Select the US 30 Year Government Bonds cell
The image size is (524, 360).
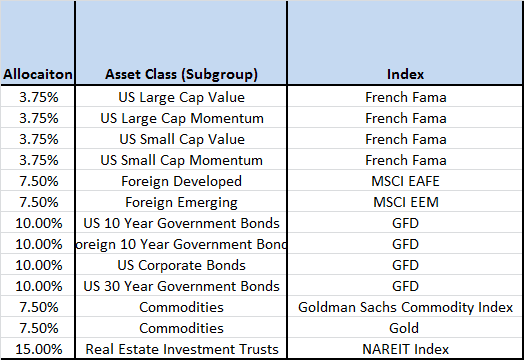pyautogui.click(x=181, y=286)
